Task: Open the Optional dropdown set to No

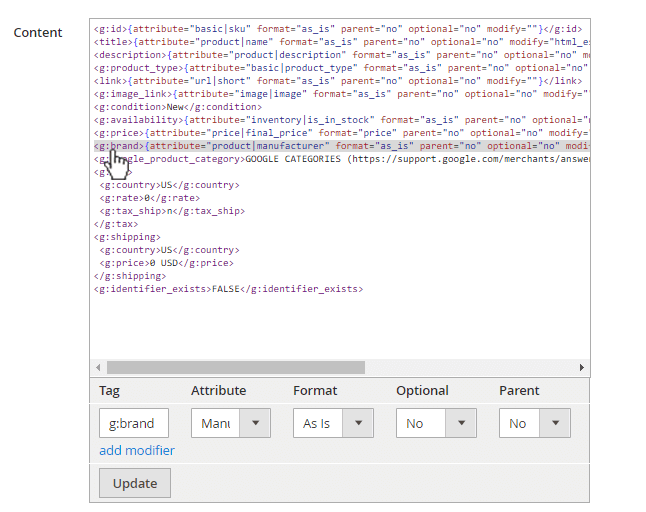Action: point(435,423)
